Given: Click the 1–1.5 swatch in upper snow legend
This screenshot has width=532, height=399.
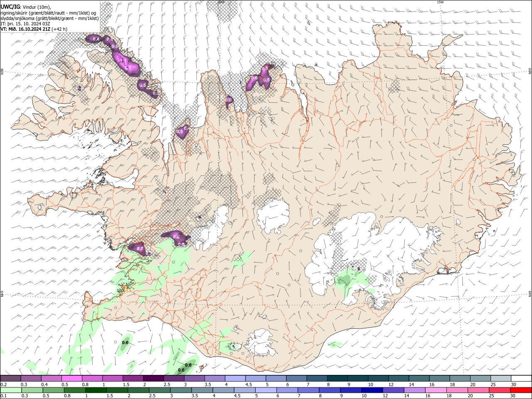Looking at the screenshot, I should (x=113, y=379).
